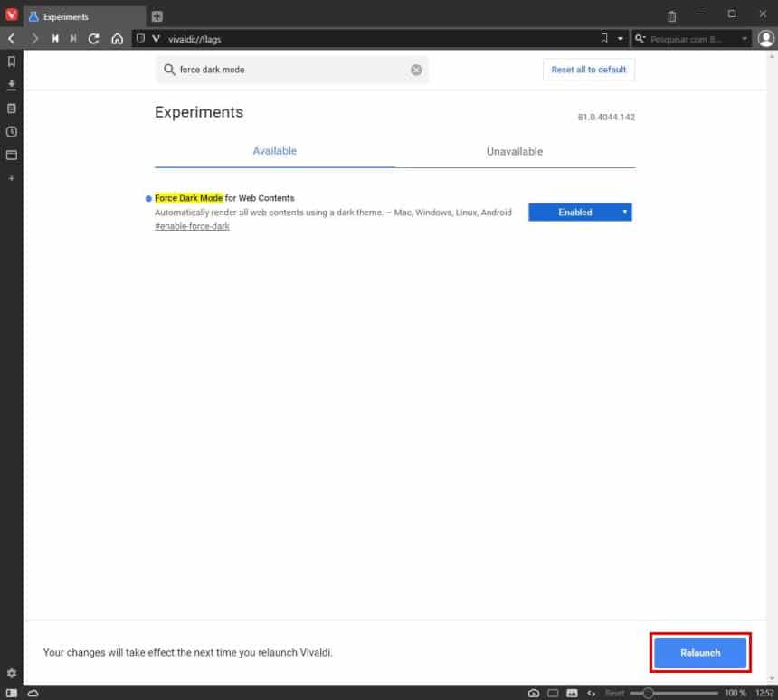Open the address bar history dropdown
The image size is (778, 700).
click(x=621, y=39)
